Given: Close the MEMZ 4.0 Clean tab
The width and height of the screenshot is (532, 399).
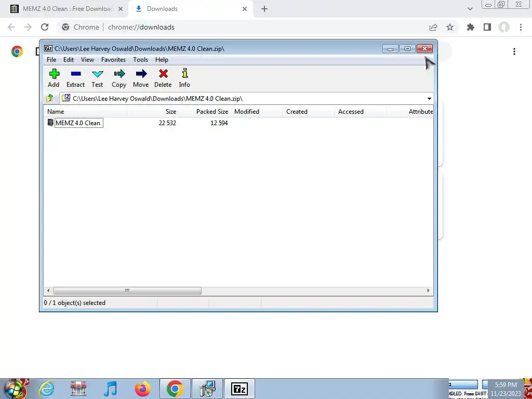Looking at the screenshot, I should [120, 9].
